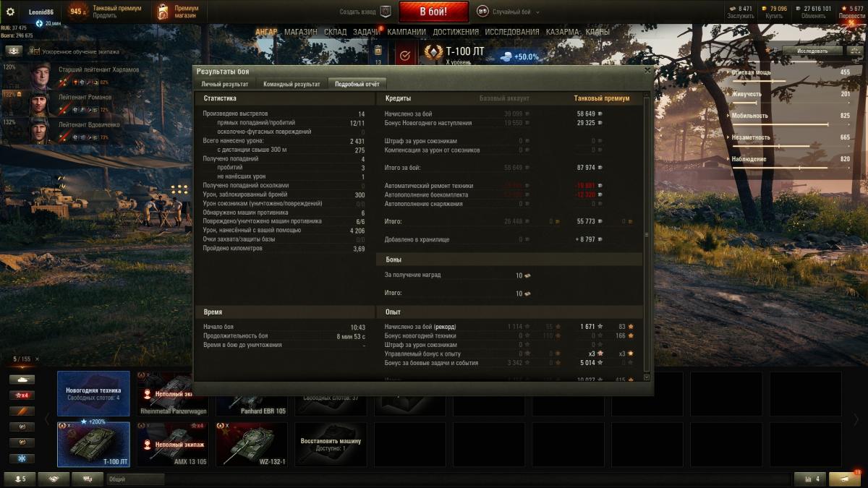Image resolution: width=868 pixels, height=488 pixels.
Task: Toggle the x4 bonus carousel filter
Action: pyautogui.click(x=22, y=395)
